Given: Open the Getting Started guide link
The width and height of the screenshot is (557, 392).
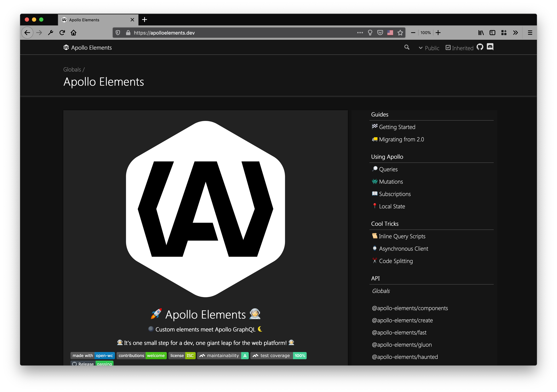Looking at the screenshot, I should tap(397, 127).
